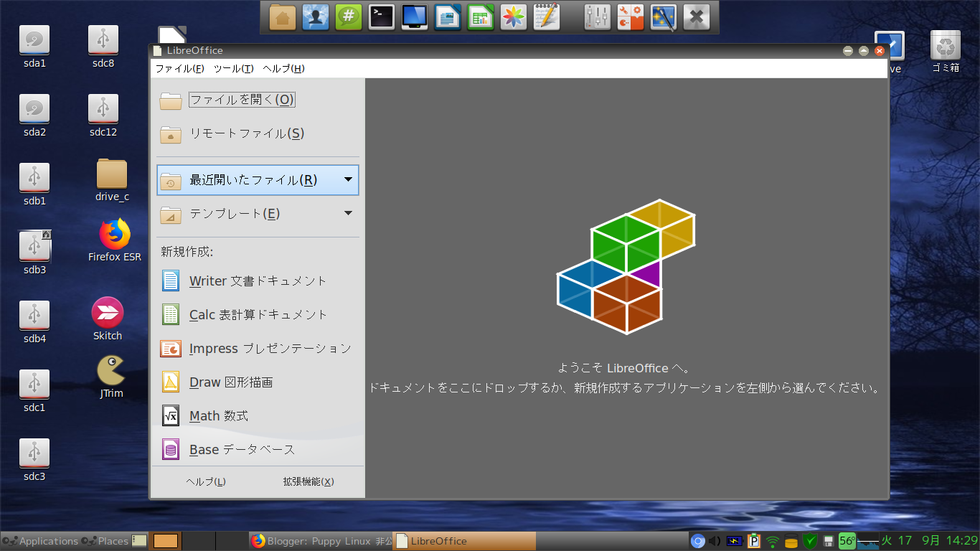Image resolution: width=980 pixels, height=551 pixels.
Task: Open the sda1 drive icon
Action: 34,40
